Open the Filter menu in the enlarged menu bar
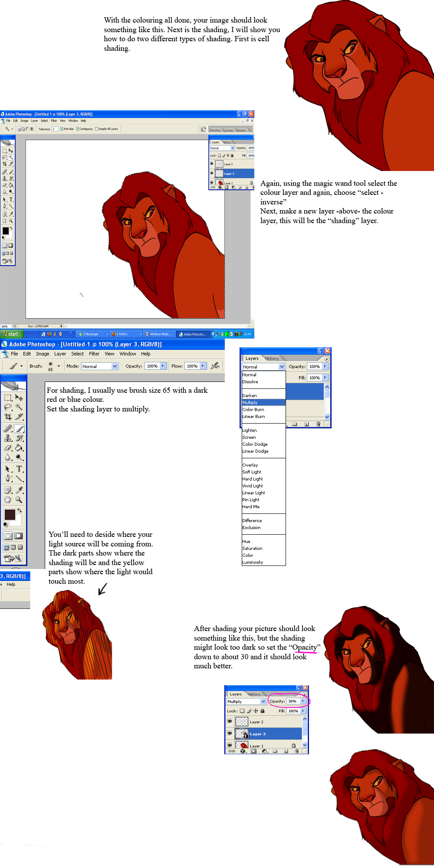This screenshot has height=868, width=434. pyautogui.click(x=94, y=354)
